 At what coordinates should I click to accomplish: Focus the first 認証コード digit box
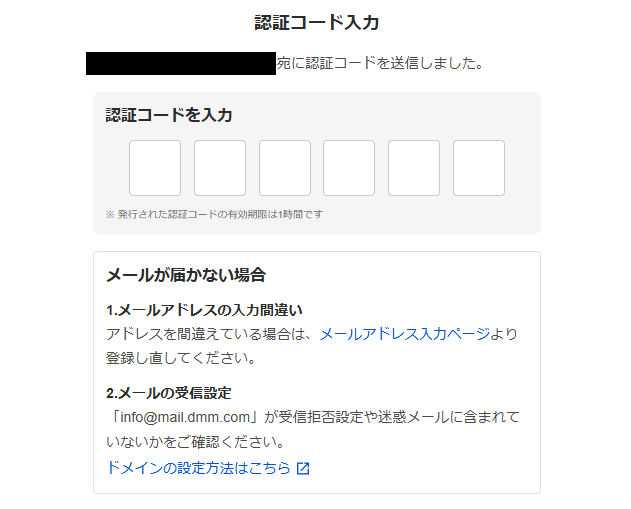coord(155,168)
